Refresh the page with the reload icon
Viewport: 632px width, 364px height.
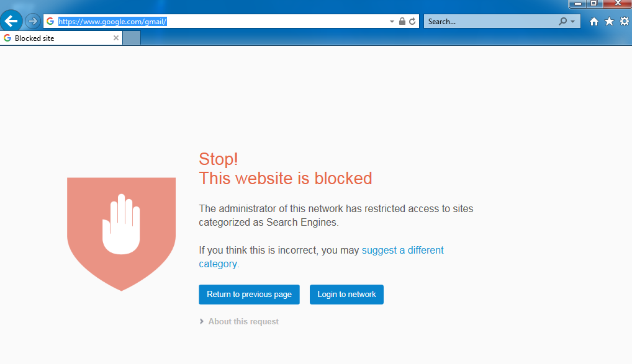point(412,21)
